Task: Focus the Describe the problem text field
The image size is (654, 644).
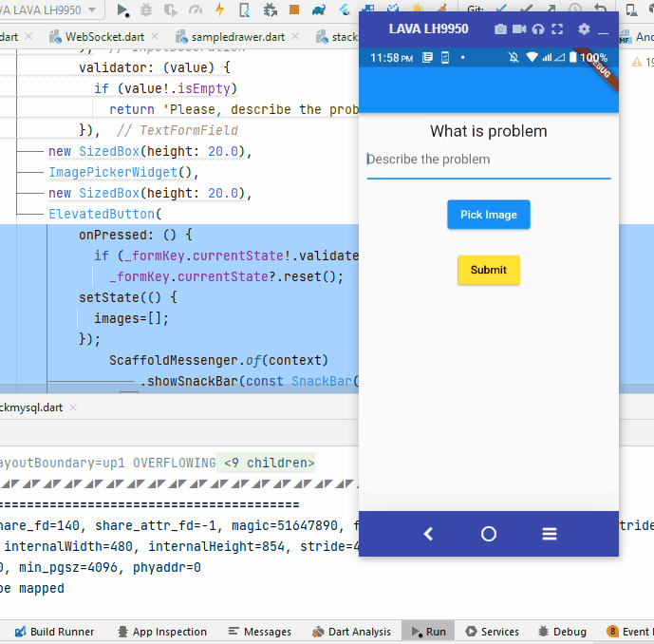Action: click(489, 160)
